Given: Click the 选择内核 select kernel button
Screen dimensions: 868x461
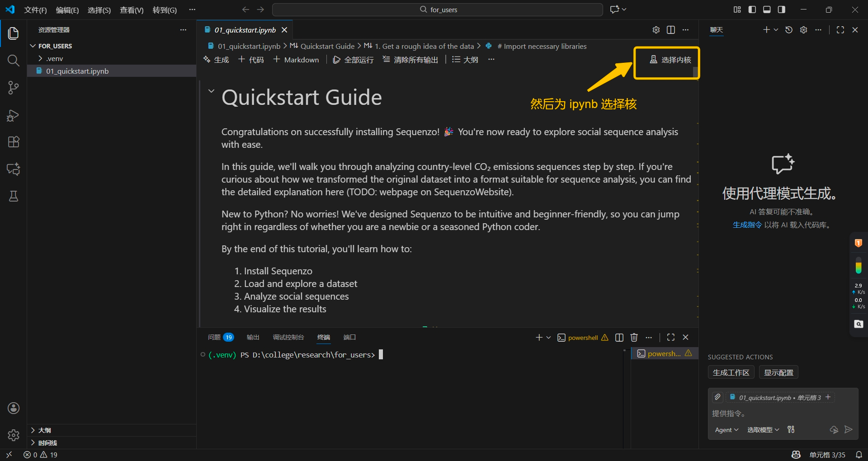Looking at the screenshot, I should (670, 60).
